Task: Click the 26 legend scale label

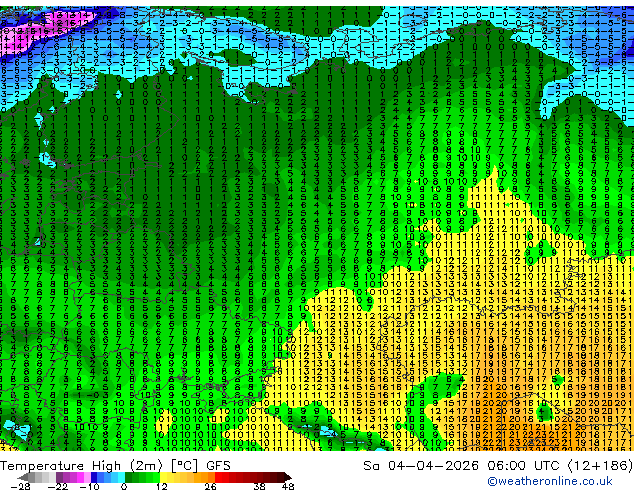Action: point(210,486)
